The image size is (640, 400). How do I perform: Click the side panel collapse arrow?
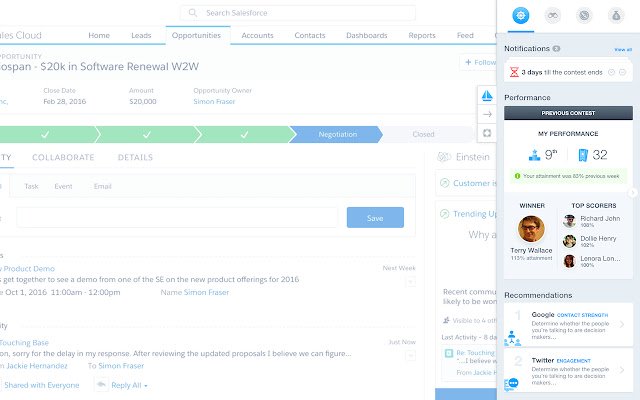pos(632,193)
